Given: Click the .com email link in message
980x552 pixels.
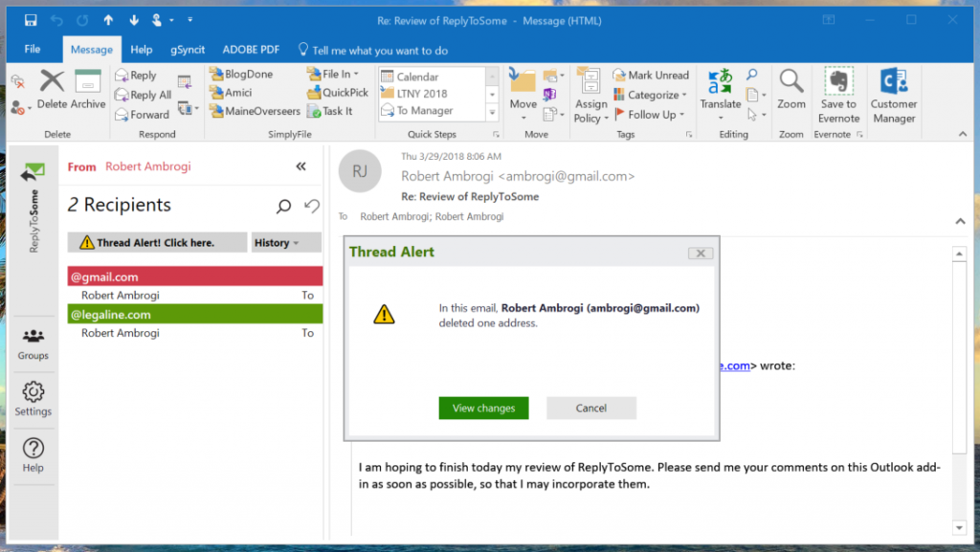Looking at the screenshot, I should pyautogui.click(x=735, y=365).
